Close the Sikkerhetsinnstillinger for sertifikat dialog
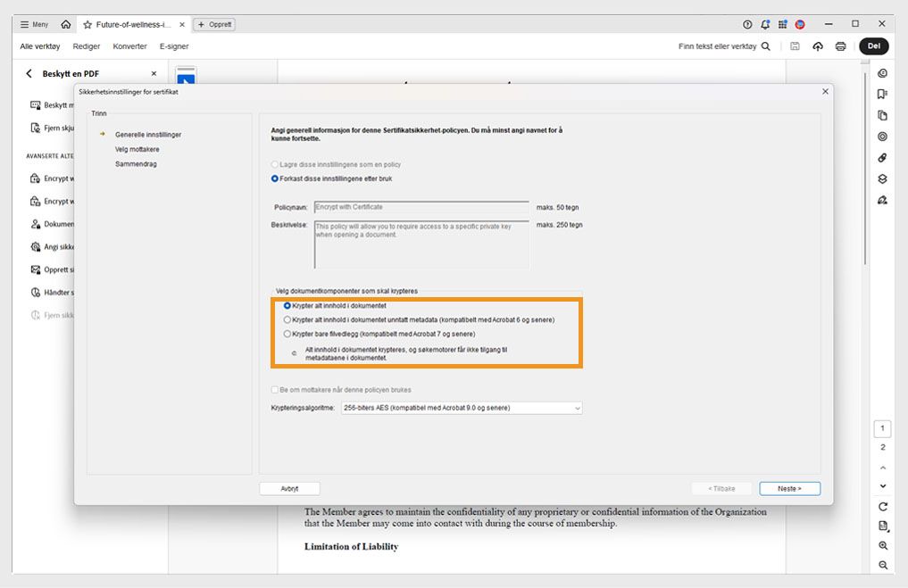Image resolution: width=908 pixels, height=588 pixels. (x=825, y=91)
